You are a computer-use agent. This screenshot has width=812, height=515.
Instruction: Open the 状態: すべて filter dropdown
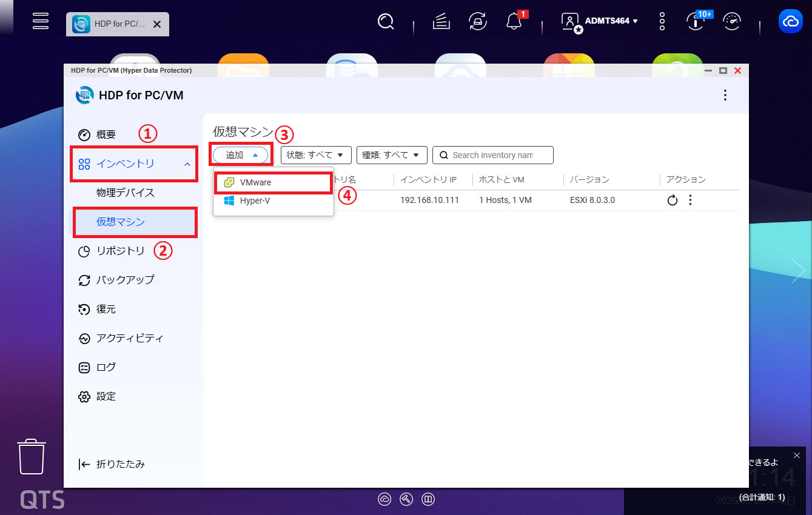tap(316, 155)
